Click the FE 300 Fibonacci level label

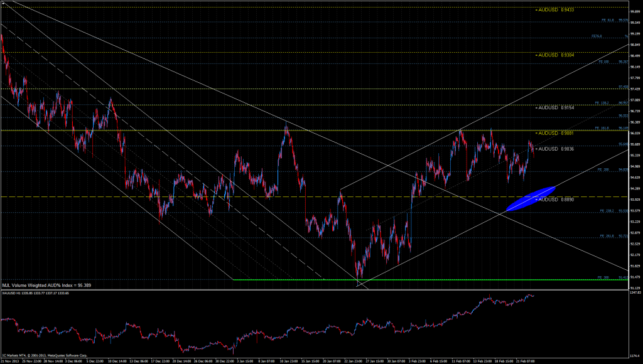pyautogui.click(x=603, y=277)
